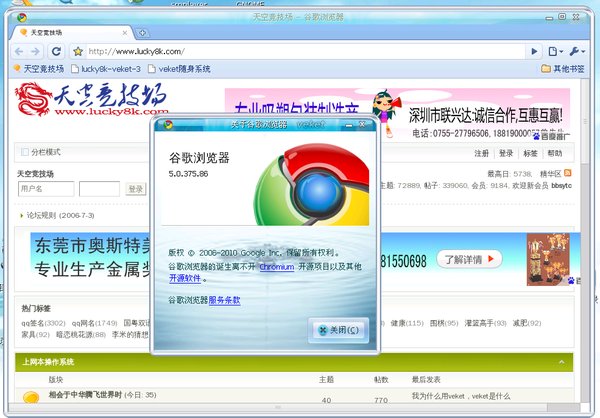The height and width of the screenshot is (418, 600).
Task: Click the forward navigation arrow
Action: (x=35, y=51)
